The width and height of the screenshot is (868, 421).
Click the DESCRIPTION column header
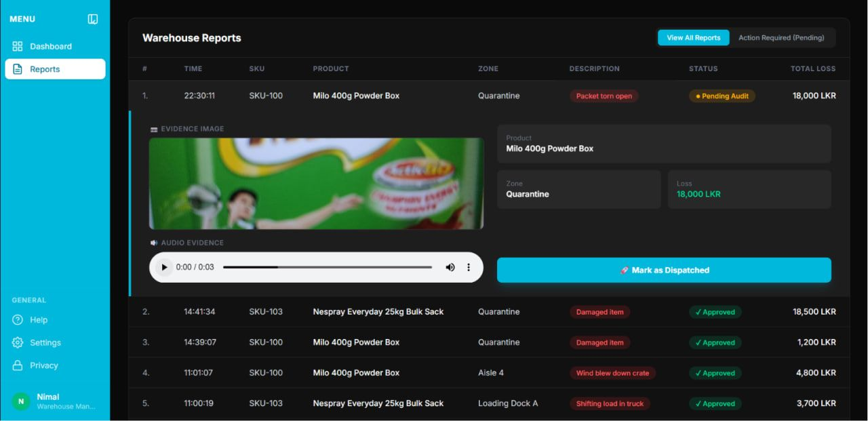pyautogui.click(x=595, y=68)
